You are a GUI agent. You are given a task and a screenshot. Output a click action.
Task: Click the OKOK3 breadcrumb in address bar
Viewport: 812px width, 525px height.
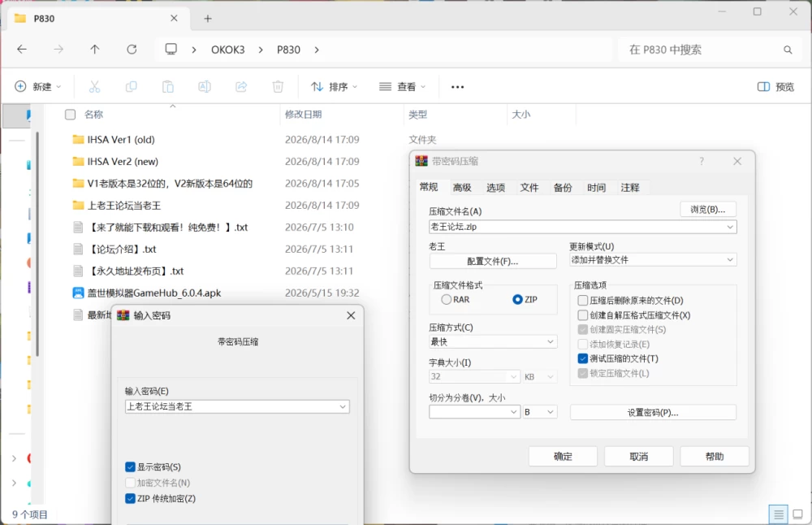pyautogui.click(x=228, y=50)
